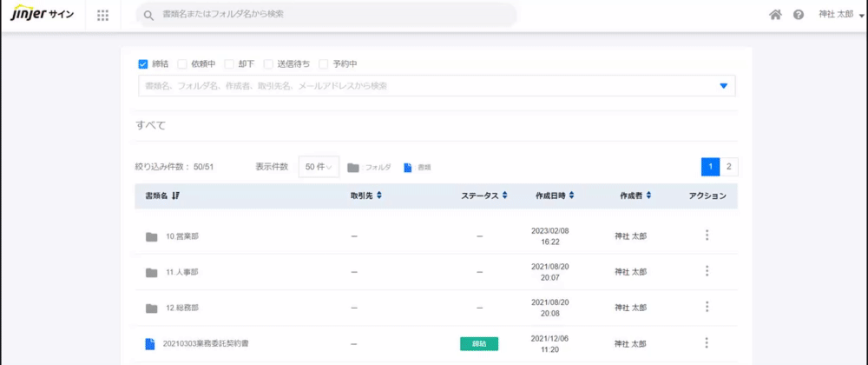The width and height of the screenshot is (868, 365).
Task: Enable the 依頼中 checkbox
Action: [x=181, y=64]
